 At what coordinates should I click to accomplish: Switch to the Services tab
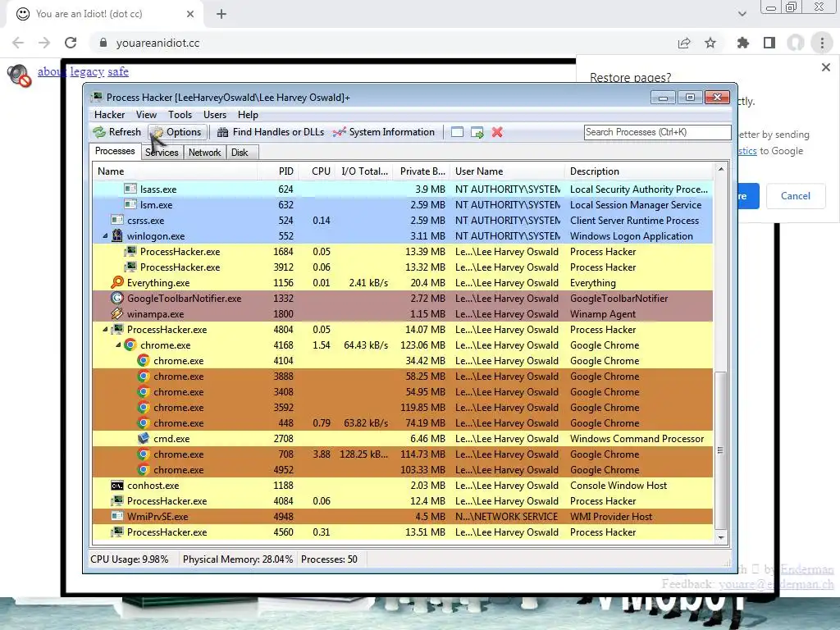162,153
